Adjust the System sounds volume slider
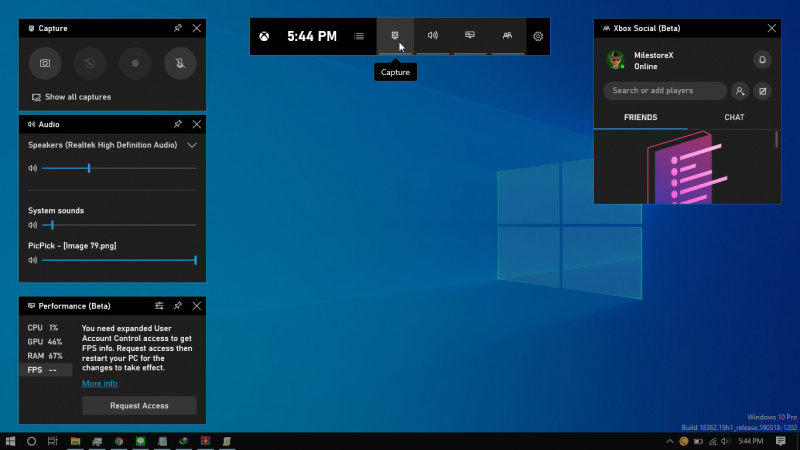Image resolution: width=800 pixels, height=450 pixels. coord(119,225)
